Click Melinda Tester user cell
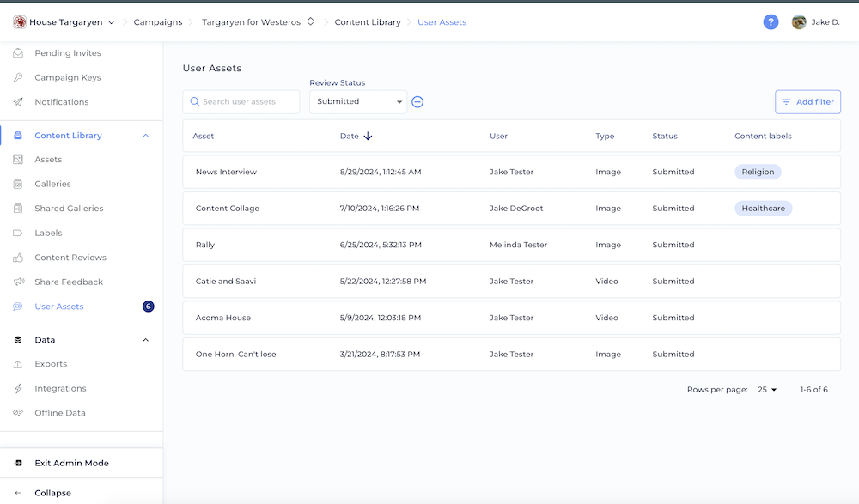This screenshot has width=859, height=504. pyautogui.click(x=518, y=245)
